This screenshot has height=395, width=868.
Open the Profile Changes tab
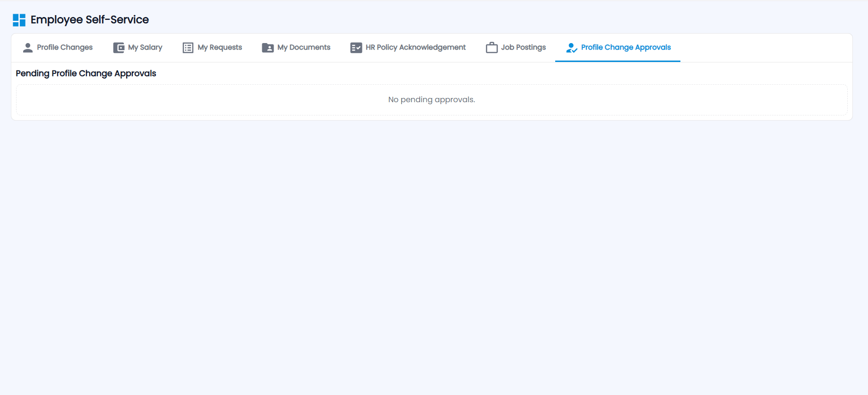click(x=58, y=48)
